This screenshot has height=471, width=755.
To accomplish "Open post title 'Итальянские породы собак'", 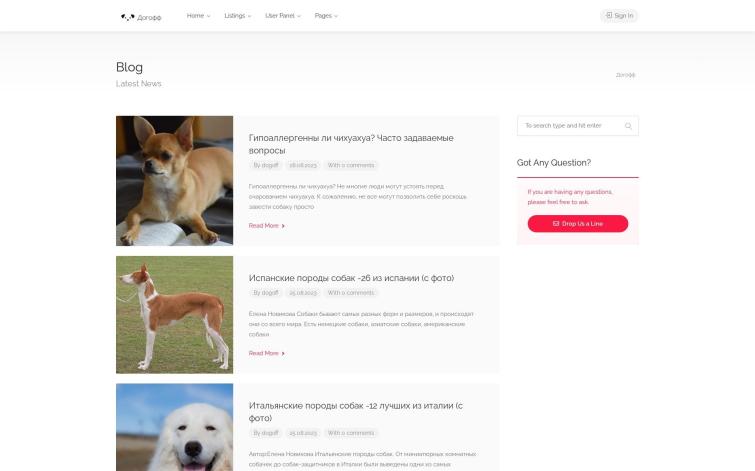I will 356,412.
